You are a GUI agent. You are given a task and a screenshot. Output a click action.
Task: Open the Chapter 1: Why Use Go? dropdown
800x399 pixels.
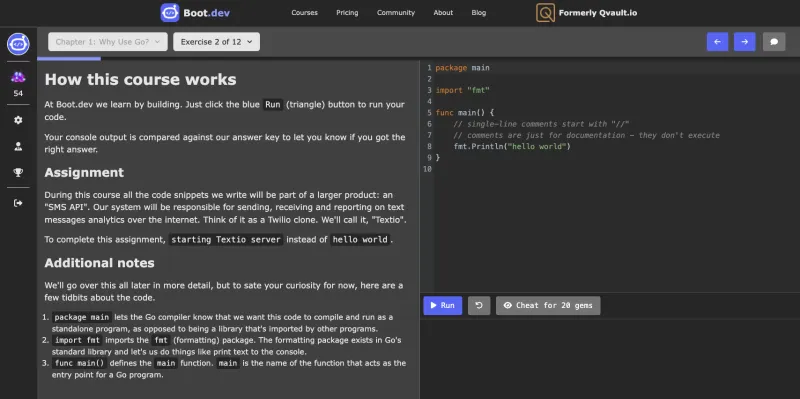108,42
